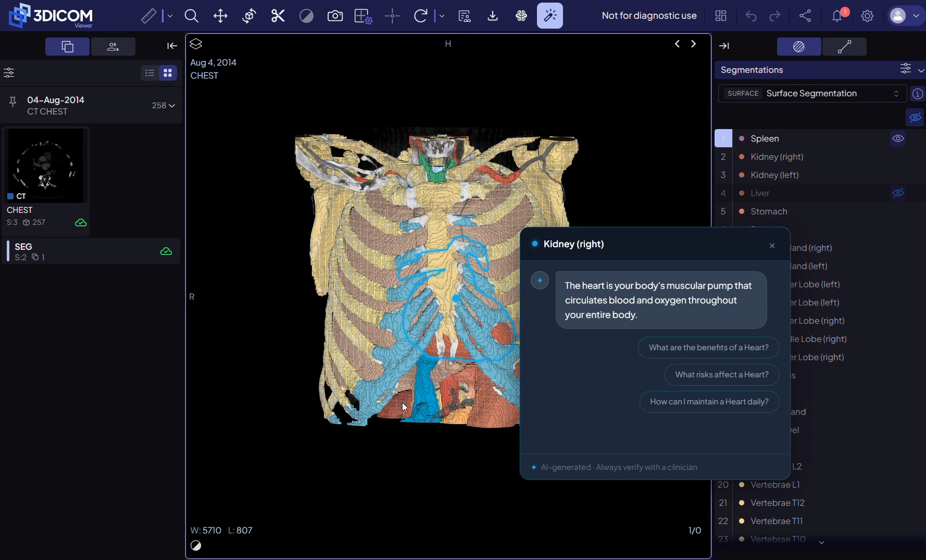Switch to the measurements line tab
The width and height of the screenshot is (926, 560).
pos(844,47)
